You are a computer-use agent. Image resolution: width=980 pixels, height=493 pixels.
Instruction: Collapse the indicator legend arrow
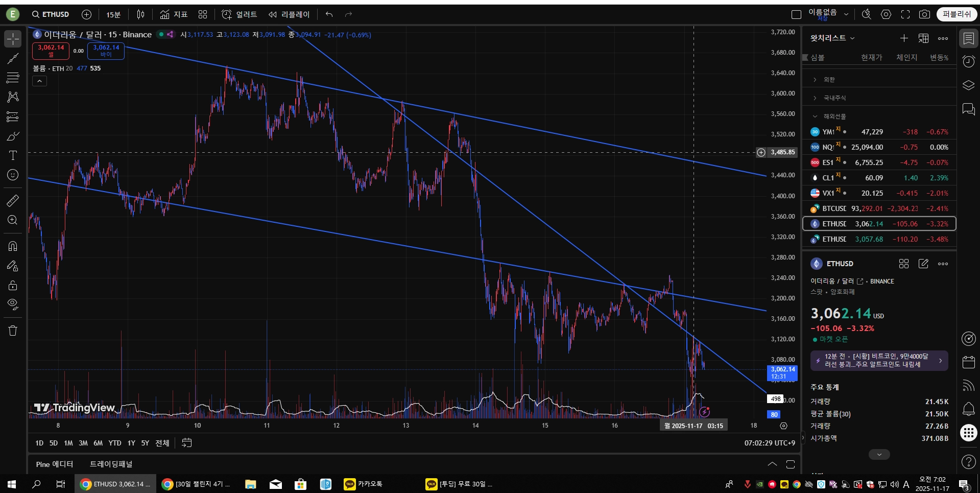pos(39,81)
